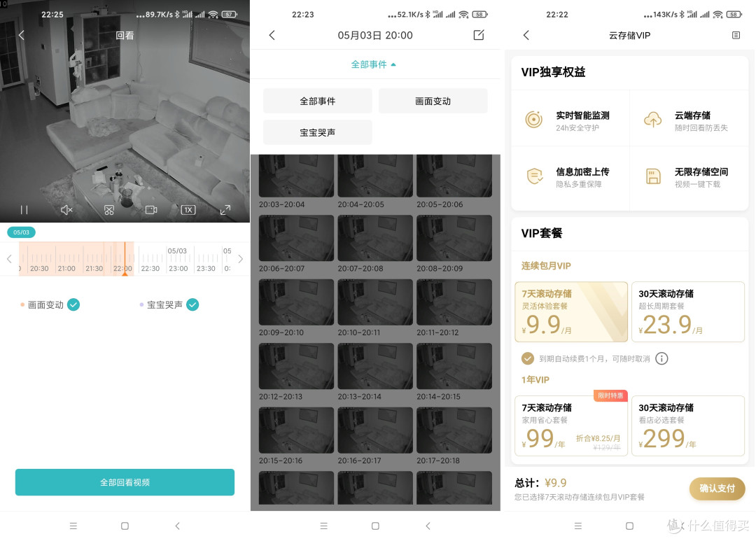Toggle the 宝宝哭声 checkmark filter
756x541 pixels.
click(x=192, y=304)
